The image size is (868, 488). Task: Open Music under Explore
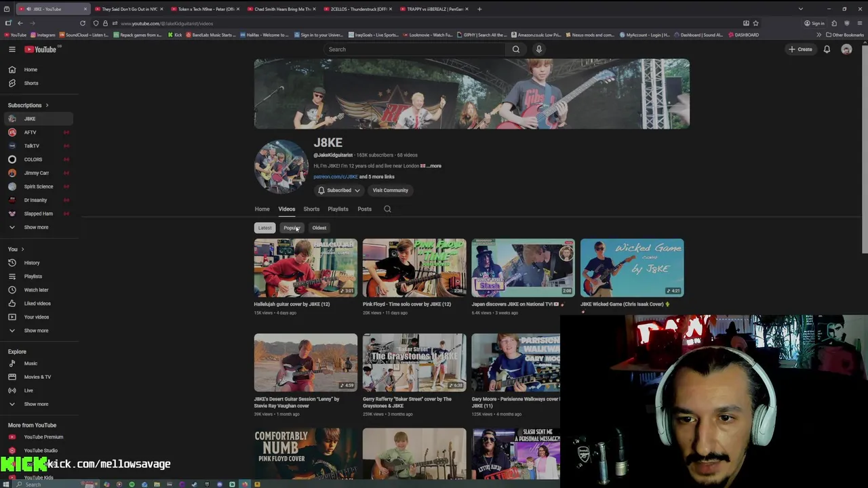(x=39, y=363)
